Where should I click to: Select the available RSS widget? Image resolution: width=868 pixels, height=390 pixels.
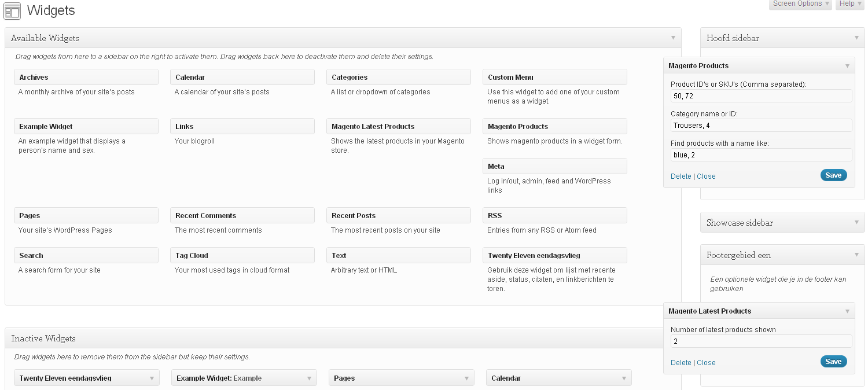[x=555, y=215]
